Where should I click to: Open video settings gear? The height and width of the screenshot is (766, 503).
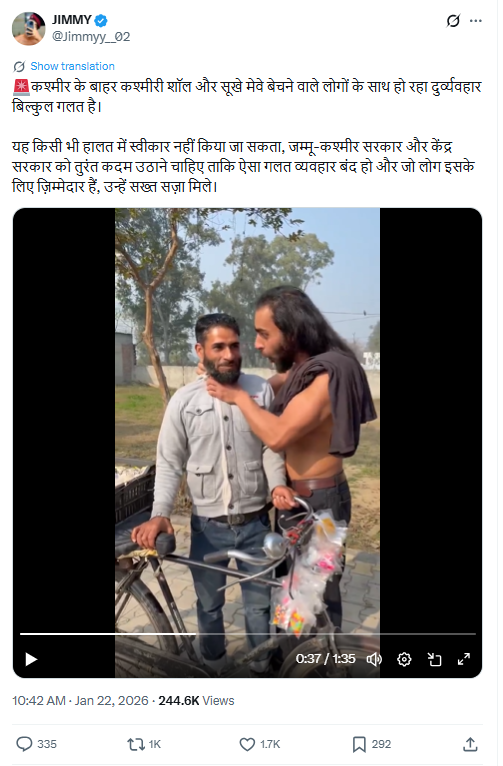(404, 659)
